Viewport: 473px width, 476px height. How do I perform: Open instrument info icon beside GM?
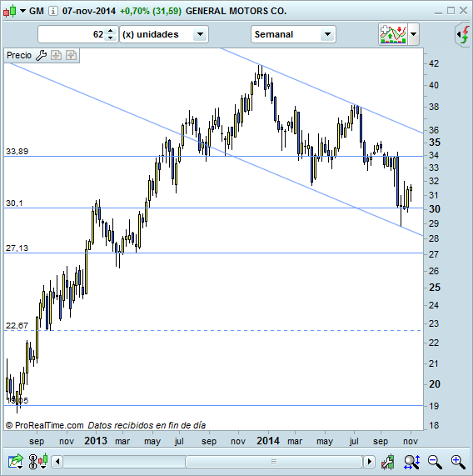click(x=53, y=11)
